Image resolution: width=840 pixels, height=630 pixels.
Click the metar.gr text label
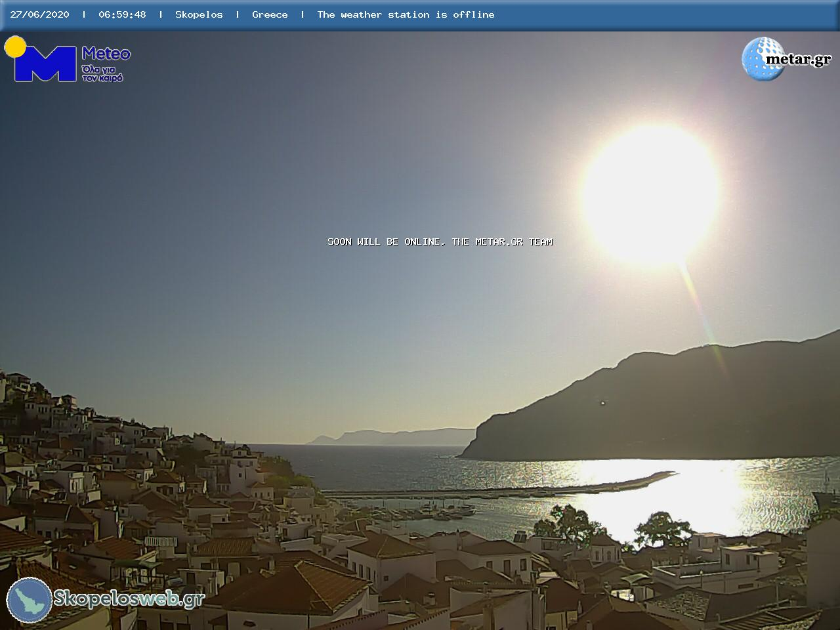click(798, 59)
